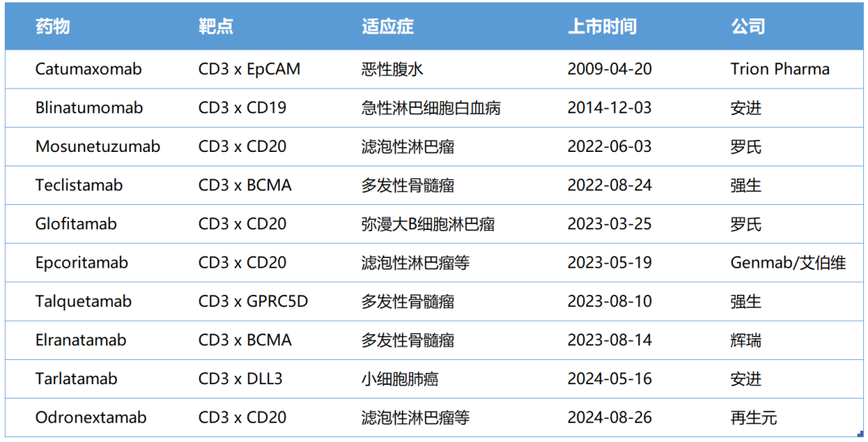Click the Trion Pharma company cell
The height and width of the screenshot is (442, 868).
(780, 69)
